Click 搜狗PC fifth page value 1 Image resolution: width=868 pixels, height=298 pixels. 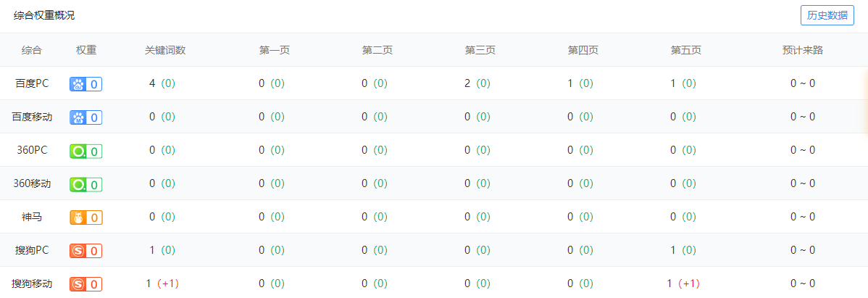point(673,250)
